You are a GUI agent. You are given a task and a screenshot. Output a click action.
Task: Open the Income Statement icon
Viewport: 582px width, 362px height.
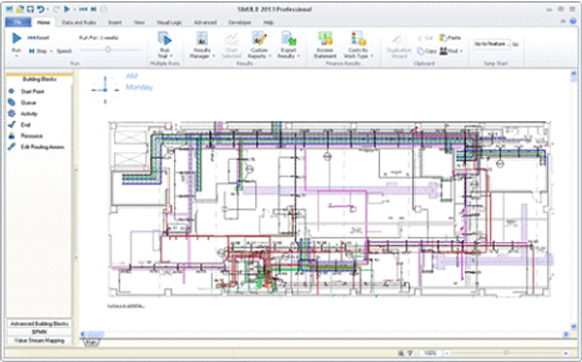pyautogui.click(x=325, y=39)
